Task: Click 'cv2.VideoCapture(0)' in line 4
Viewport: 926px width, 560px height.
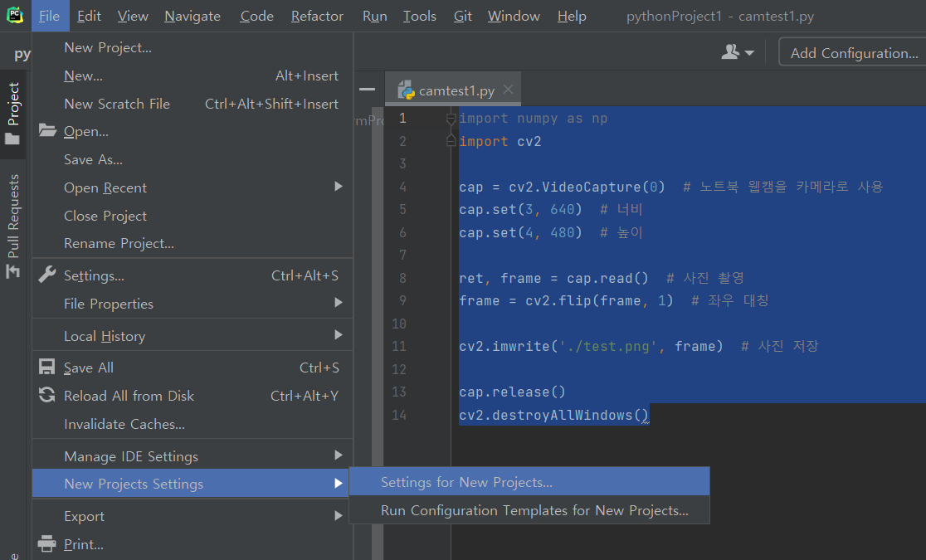Action: pyautogui.click(x=587, y=187)
